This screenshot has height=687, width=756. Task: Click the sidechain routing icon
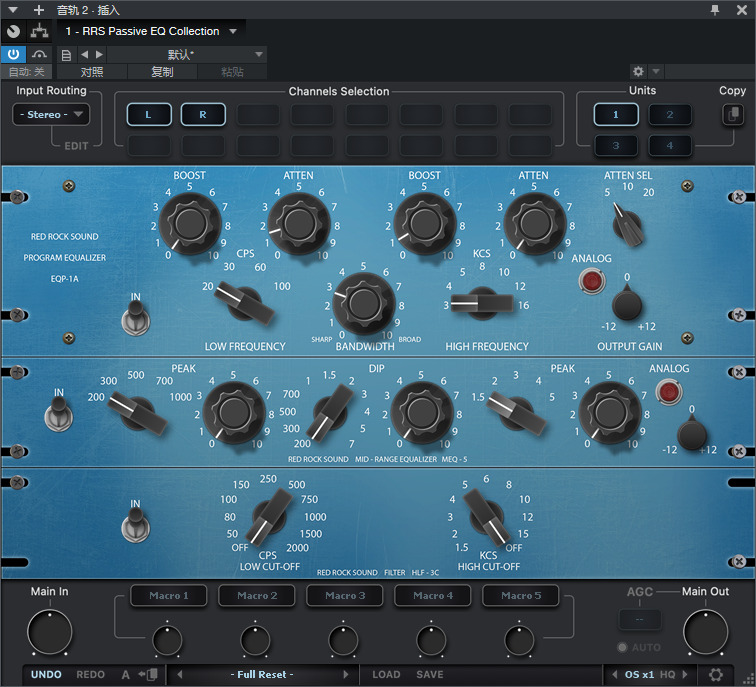40,31
